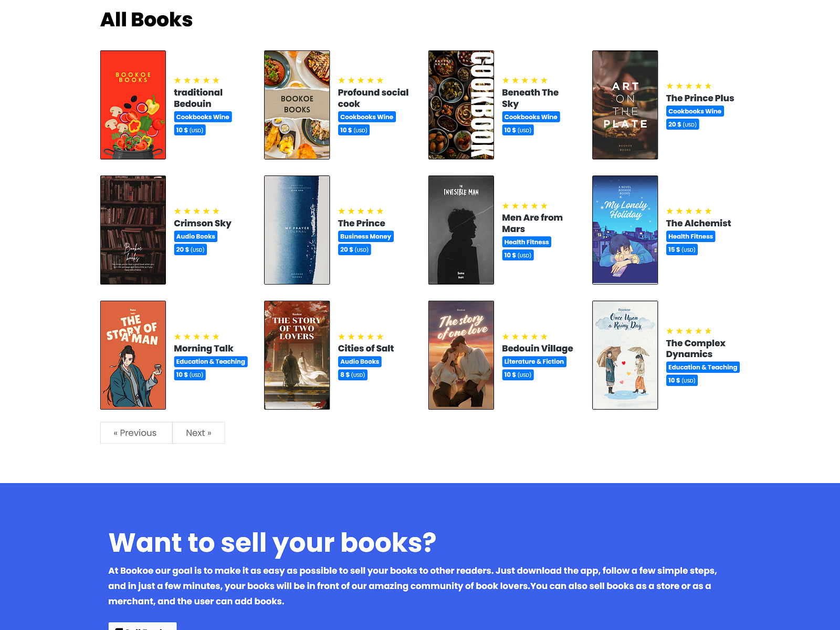The height and width of the screenshot is (630, 840).
Task: Select the Audio Books tag under Crimson Sky
Action: click(195, 236)
